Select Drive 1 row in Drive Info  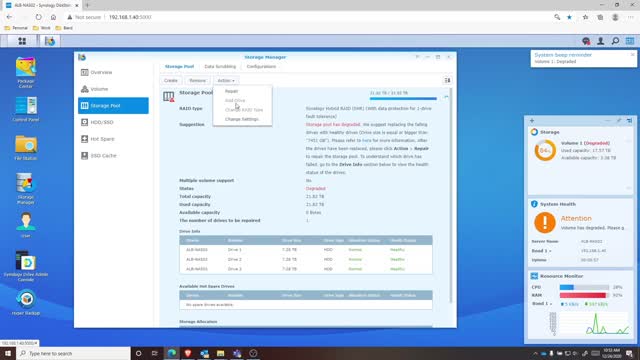click(306, 249)
